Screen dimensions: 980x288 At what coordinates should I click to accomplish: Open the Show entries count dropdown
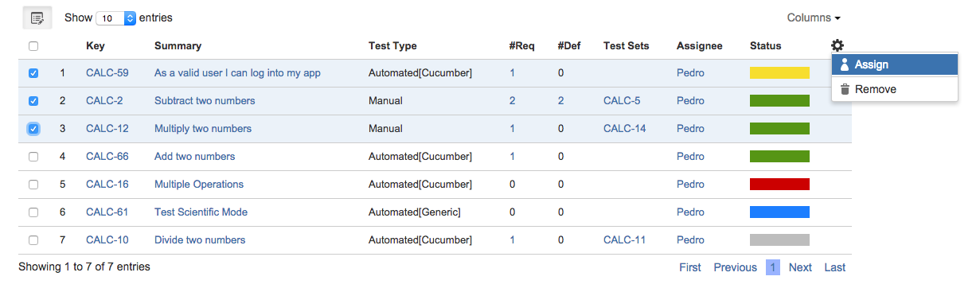[x=115, y=18]
